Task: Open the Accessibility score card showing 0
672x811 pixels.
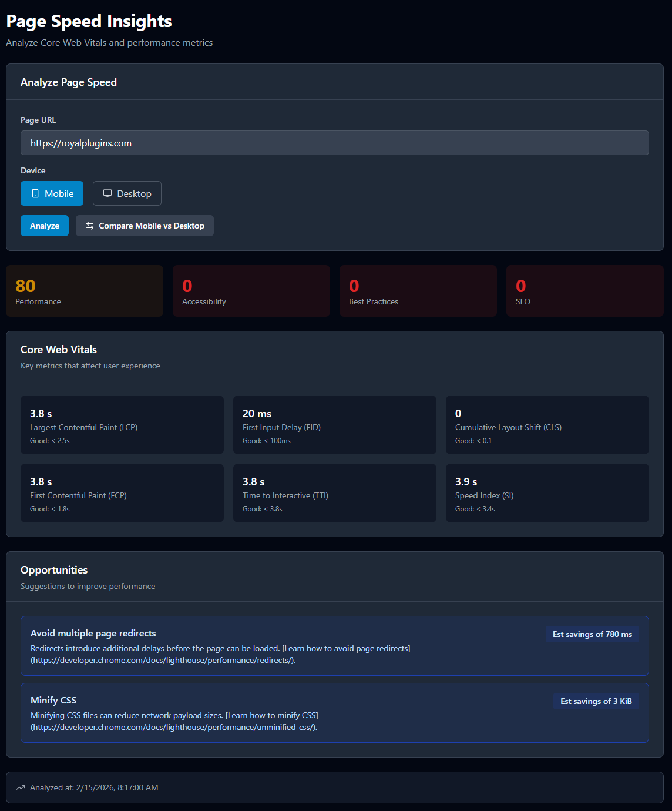Action: click(251, 291)
